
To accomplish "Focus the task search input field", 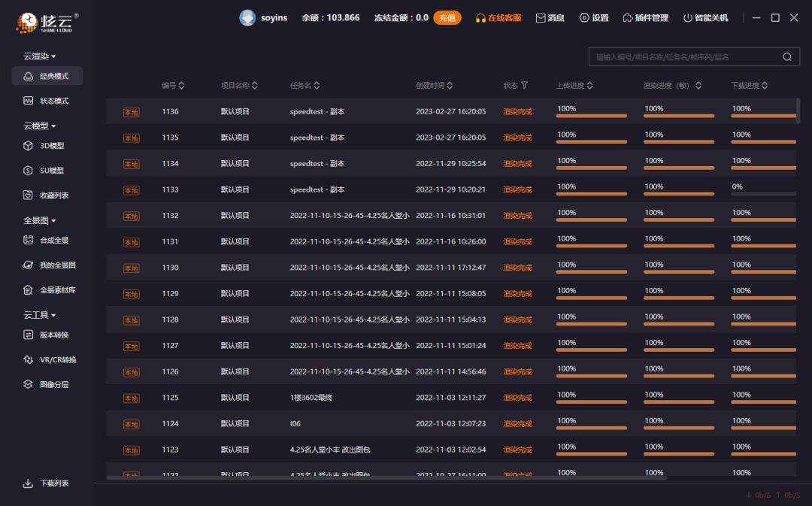I will [x=694, y=57].
